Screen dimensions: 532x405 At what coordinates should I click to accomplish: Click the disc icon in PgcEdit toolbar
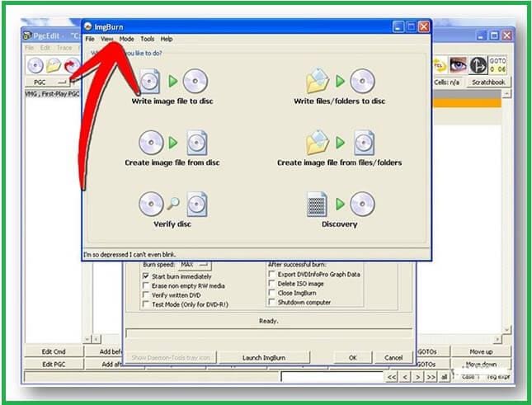[35, 65]
